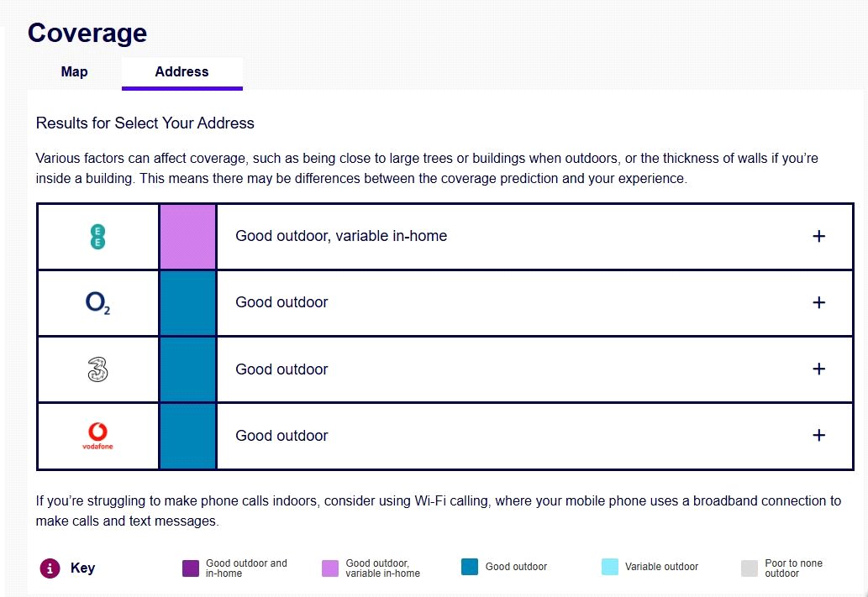Image resolution: width=868 pixels, height=597 pixels.
Task: Click the O2 network logo
Action: pos(97,303)
